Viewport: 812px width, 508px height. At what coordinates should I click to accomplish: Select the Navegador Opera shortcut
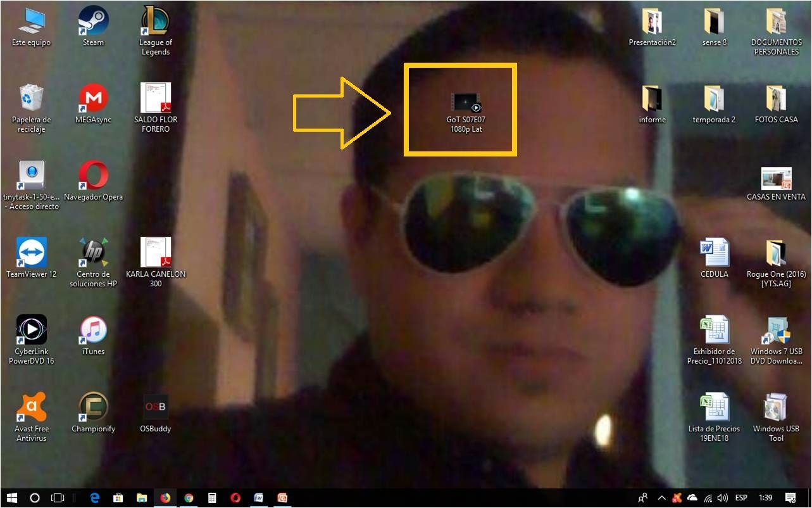point(93,182)
